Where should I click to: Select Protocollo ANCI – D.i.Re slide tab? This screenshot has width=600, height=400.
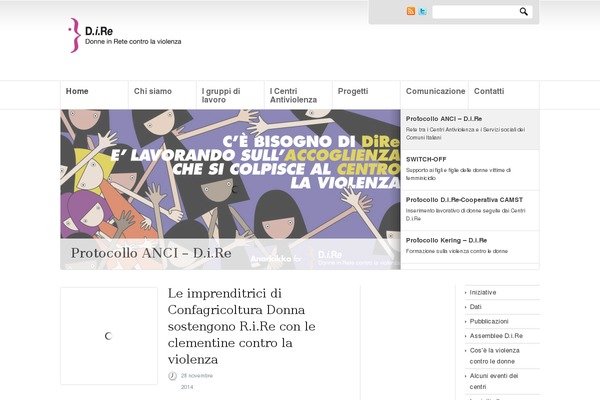coord(470,129)
